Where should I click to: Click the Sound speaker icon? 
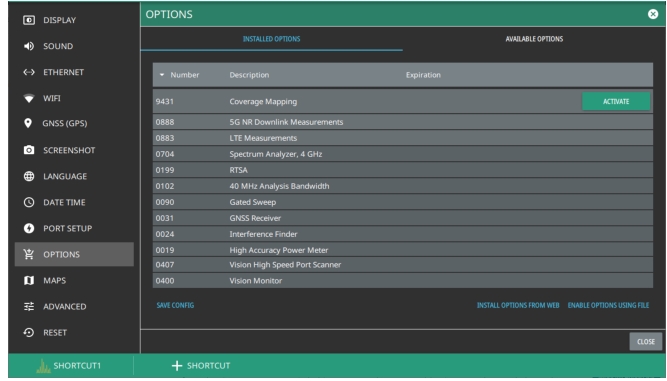[x=29, y=46]
